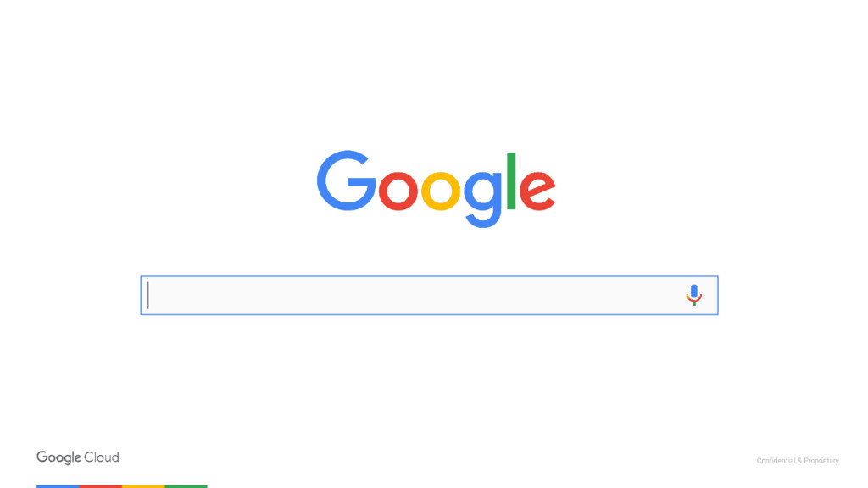Click the empty center of the search box
The image size is (868, 488).
415,296
